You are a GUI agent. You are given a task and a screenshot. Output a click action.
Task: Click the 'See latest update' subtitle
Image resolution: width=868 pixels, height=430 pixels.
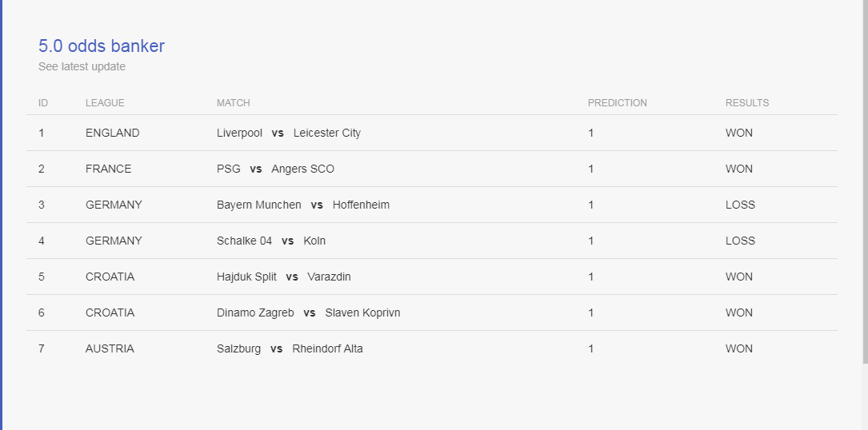coord(82,66)
